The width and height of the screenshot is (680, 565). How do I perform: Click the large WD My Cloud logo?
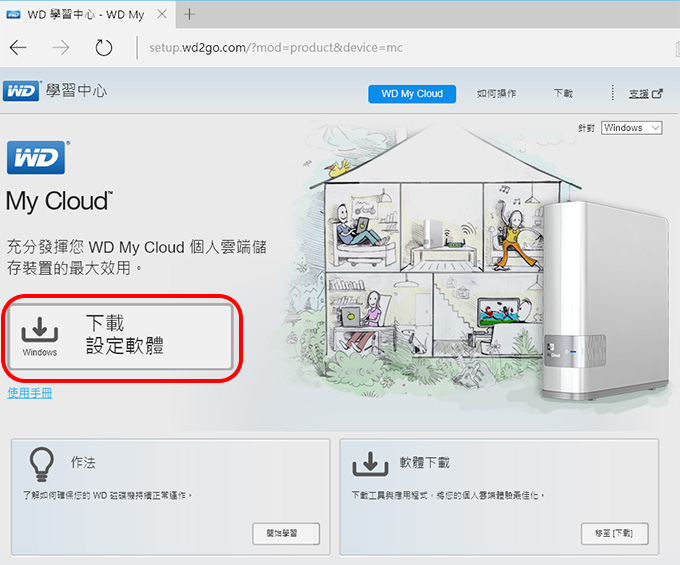coord(37,157)
